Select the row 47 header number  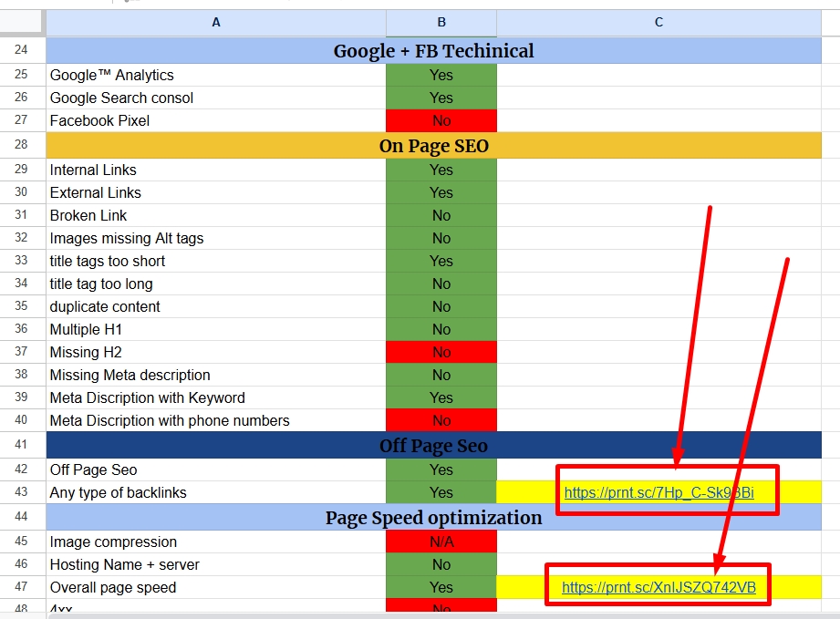pos(22,588)
